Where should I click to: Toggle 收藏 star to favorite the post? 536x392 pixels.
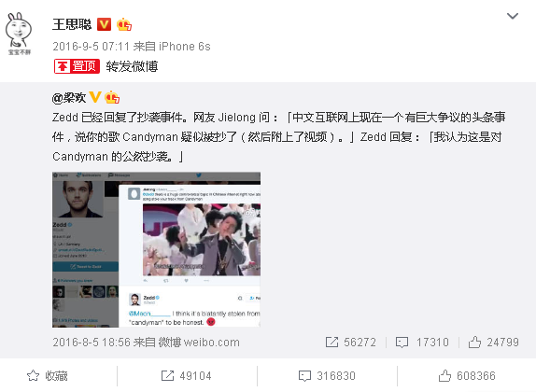[48, 375]
